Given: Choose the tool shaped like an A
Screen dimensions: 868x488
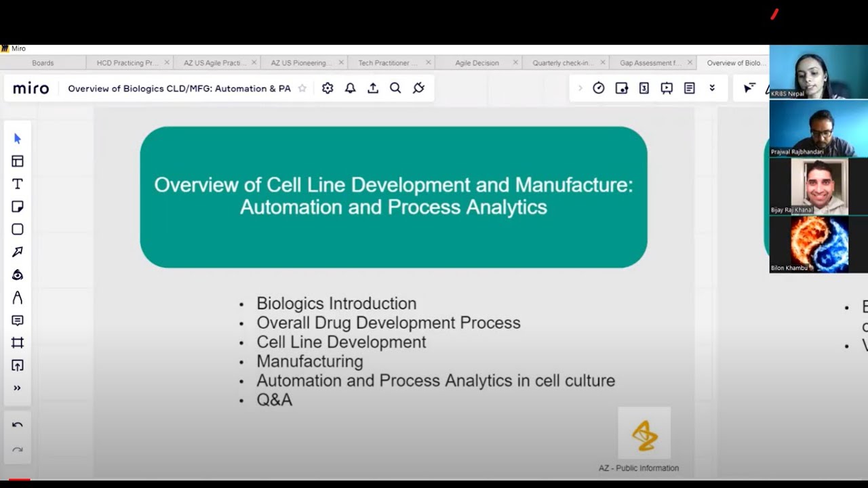Looking at the screenshot, I should pos(18,298).
